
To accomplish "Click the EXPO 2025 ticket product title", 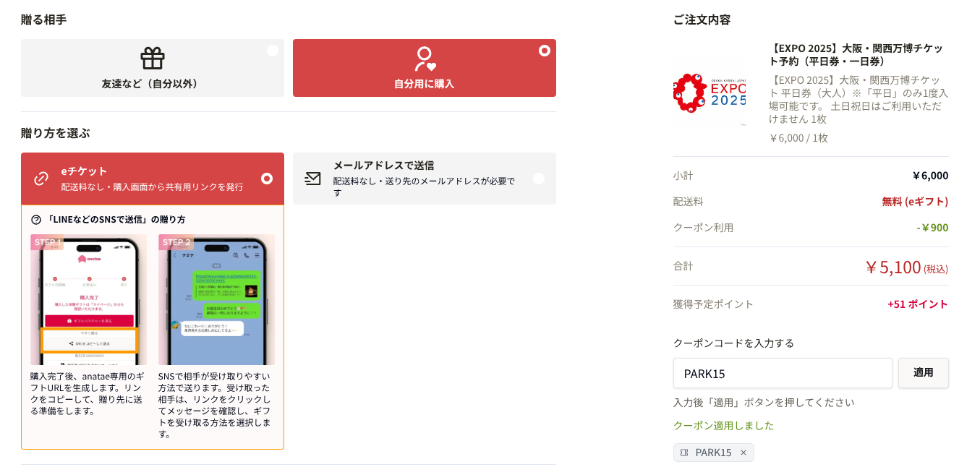I will click(x=858, y=55).
